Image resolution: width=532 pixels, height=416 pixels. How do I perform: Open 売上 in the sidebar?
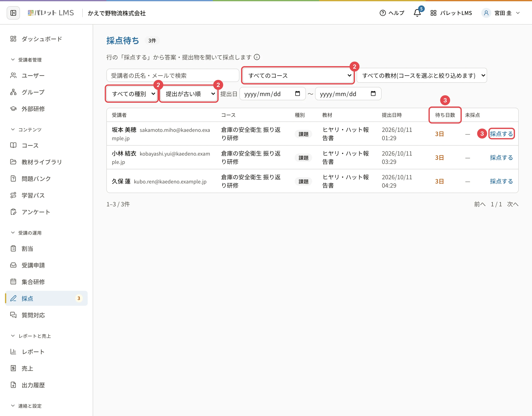46,368
